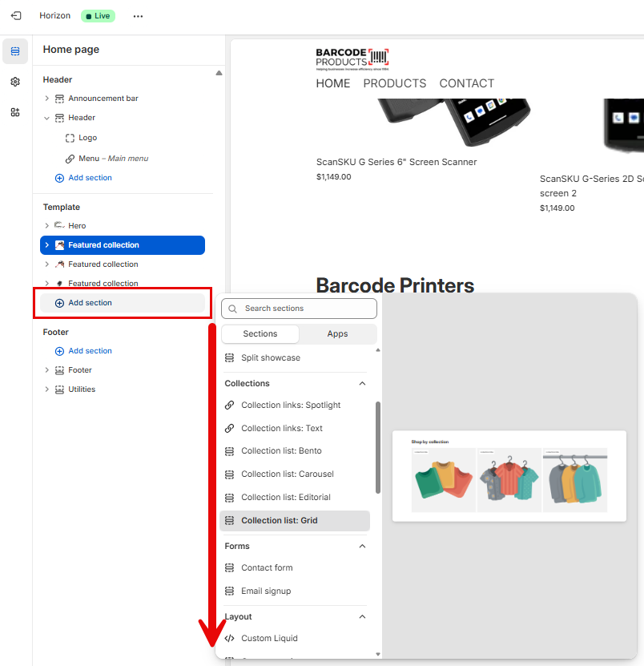644x666 pixels.
Task: Click Collection links: Text link icon
Action: tap(229, 428)
